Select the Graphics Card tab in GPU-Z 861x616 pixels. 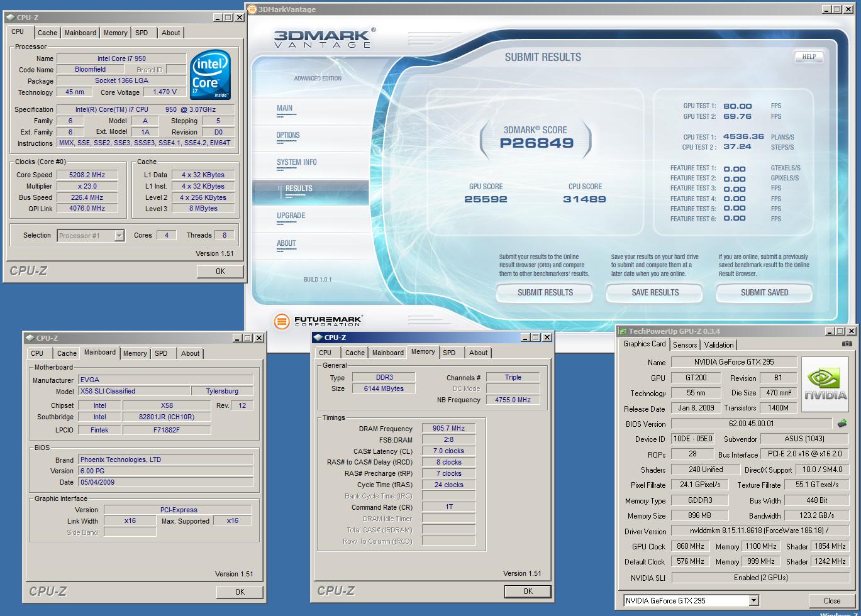point(644,344)
